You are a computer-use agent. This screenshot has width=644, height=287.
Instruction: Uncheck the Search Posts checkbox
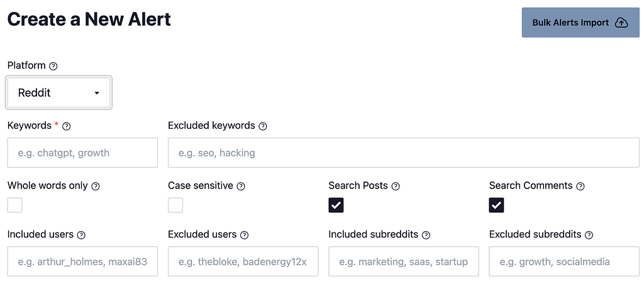[336, 205]
